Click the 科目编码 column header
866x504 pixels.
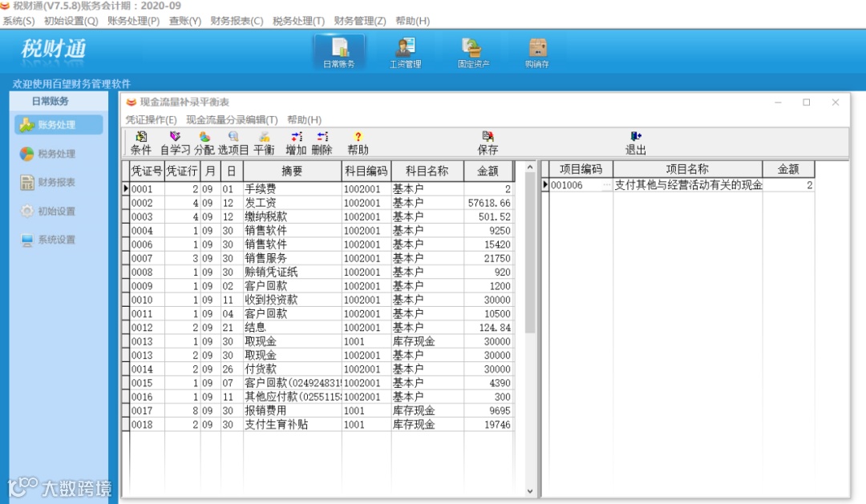(x=366, y=171)
